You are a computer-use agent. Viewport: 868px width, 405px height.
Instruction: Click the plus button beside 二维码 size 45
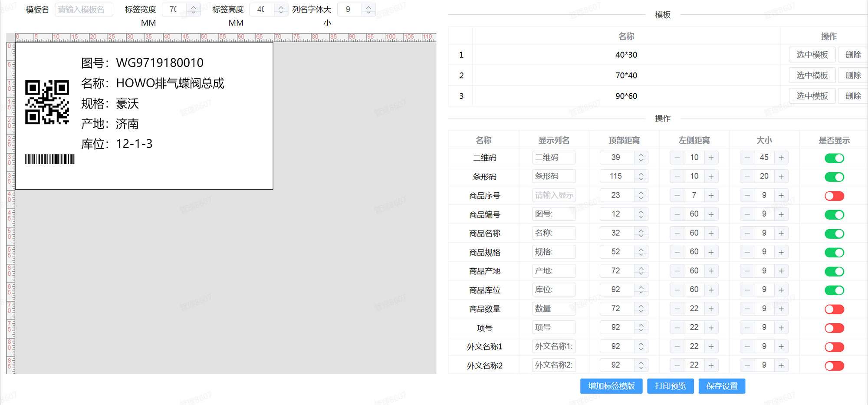point(781,158)
